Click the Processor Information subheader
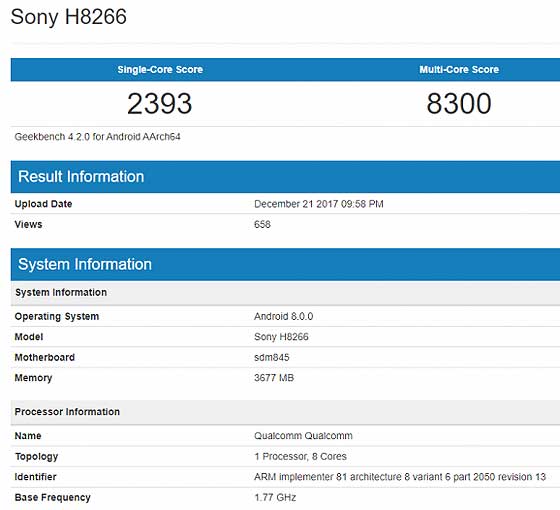Image resolution: width=560 pixels, height=510 pixels. pyautogui.click(x=285, y=412)
